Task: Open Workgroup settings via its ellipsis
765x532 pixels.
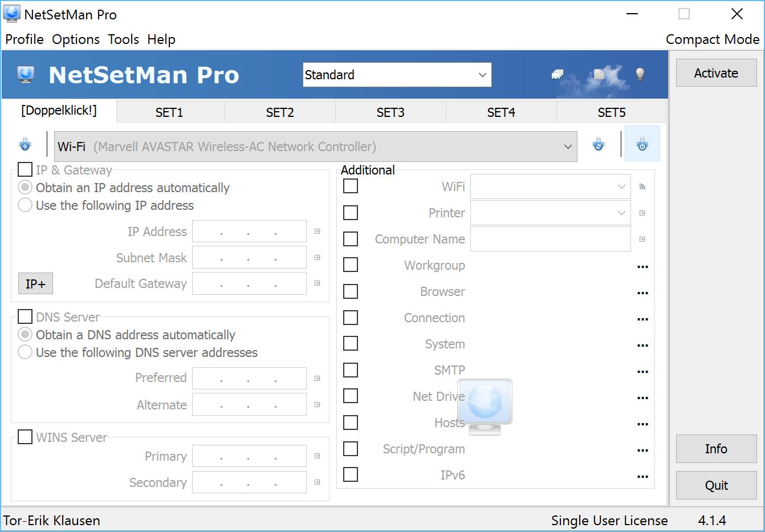Action: tap(643, 266)
